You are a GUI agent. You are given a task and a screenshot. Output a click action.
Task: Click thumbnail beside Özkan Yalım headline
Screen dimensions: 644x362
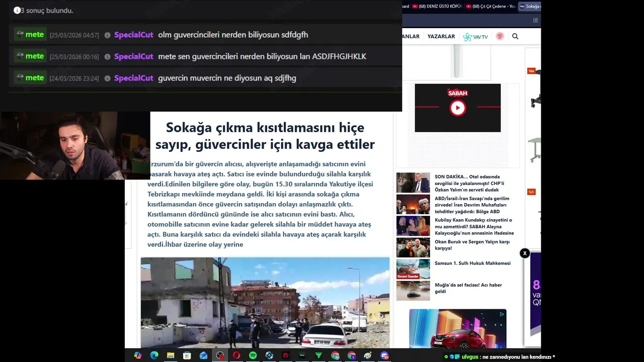click(413, 183)
